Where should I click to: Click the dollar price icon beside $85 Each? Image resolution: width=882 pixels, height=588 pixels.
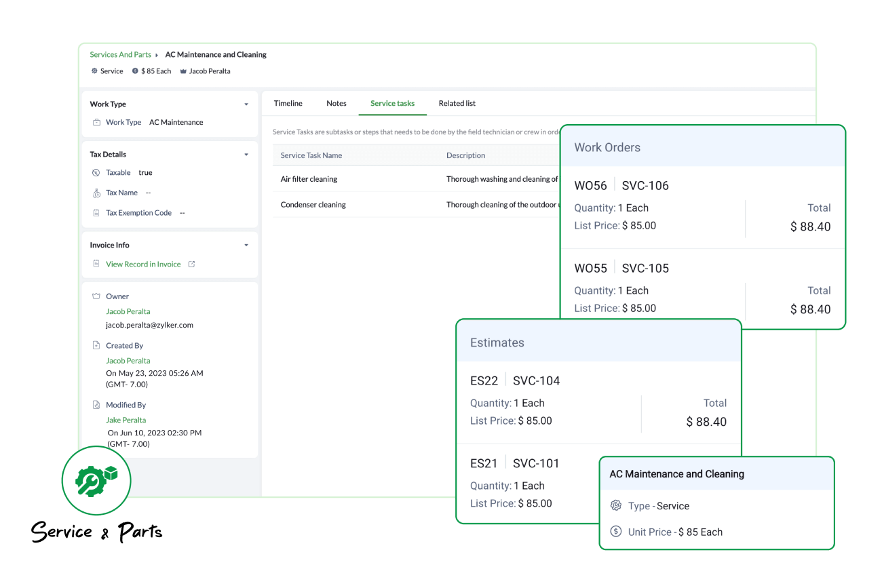(x=136, y=71)
